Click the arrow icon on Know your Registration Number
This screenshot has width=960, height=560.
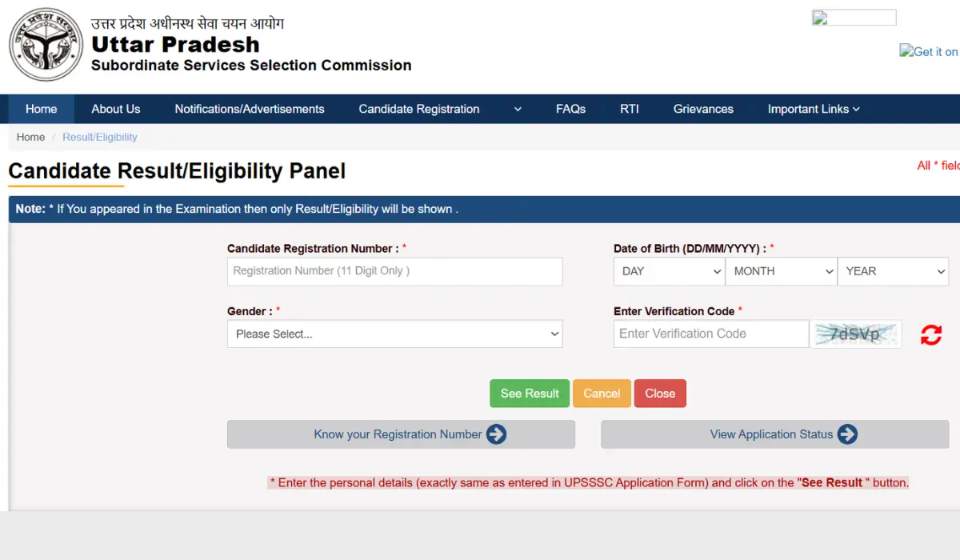click(496, 434)
